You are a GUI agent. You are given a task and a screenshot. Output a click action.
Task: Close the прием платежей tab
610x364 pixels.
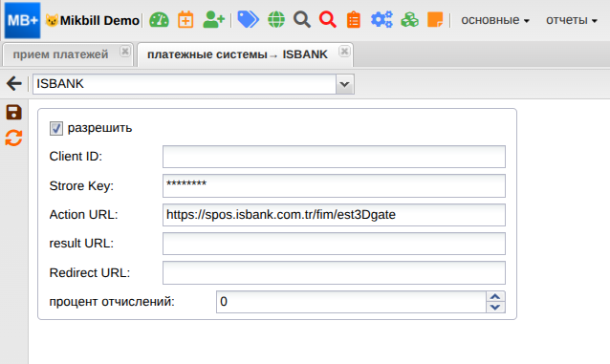coord(125,51)
